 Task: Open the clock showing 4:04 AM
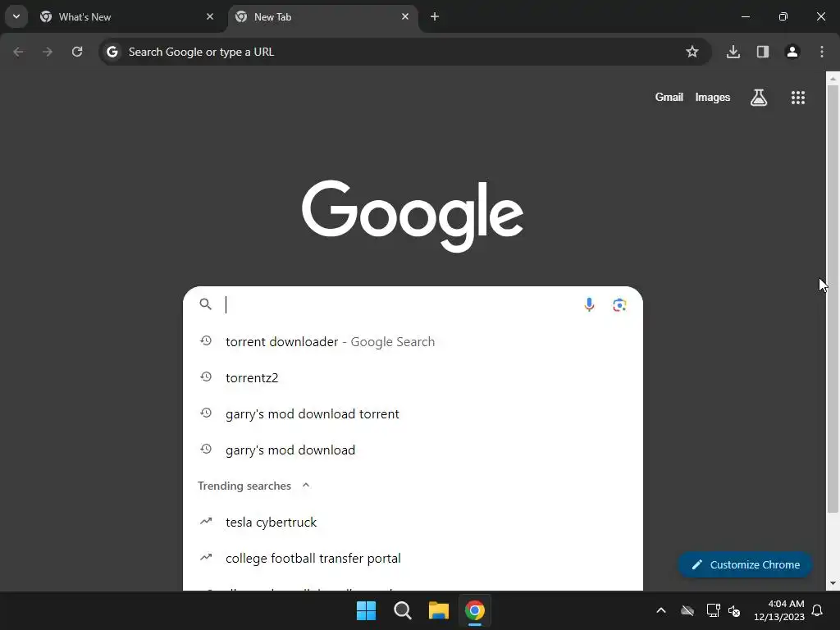pos(779,610)
